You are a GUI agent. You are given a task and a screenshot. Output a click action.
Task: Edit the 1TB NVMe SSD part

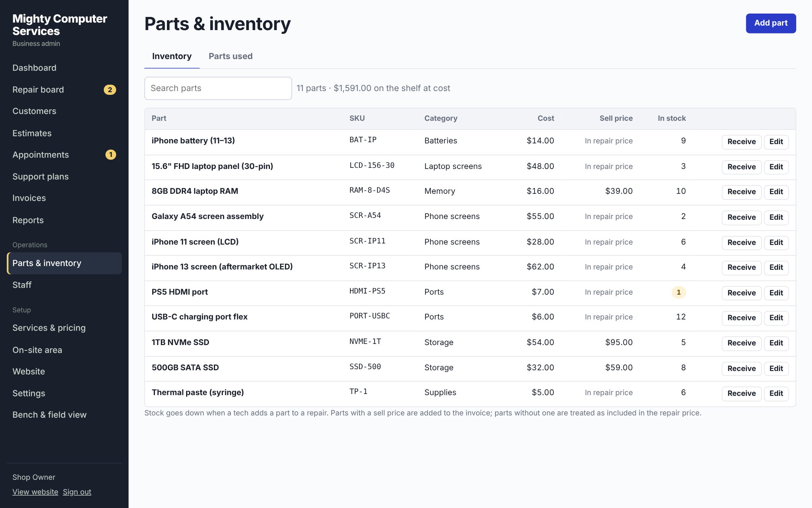click(776, 343)
